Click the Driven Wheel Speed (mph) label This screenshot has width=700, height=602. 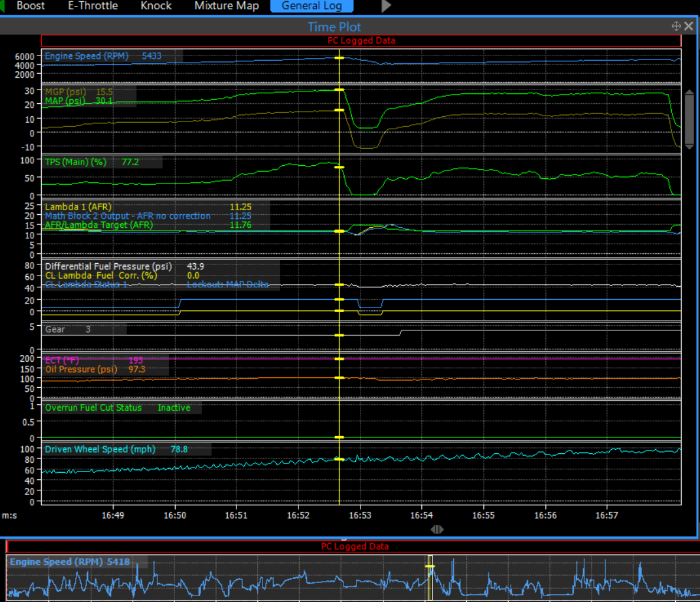tap(101, 449)
